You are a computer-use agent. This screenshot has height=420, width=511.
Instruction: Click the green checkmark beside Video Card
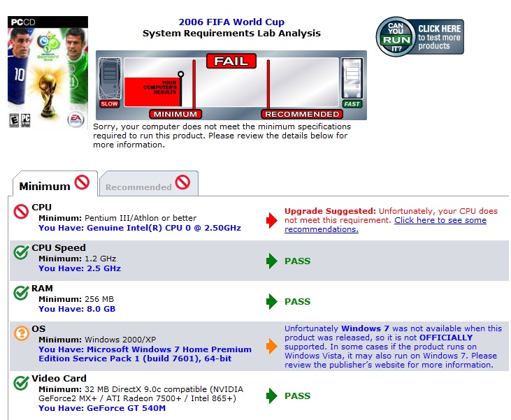click(21, 382)
